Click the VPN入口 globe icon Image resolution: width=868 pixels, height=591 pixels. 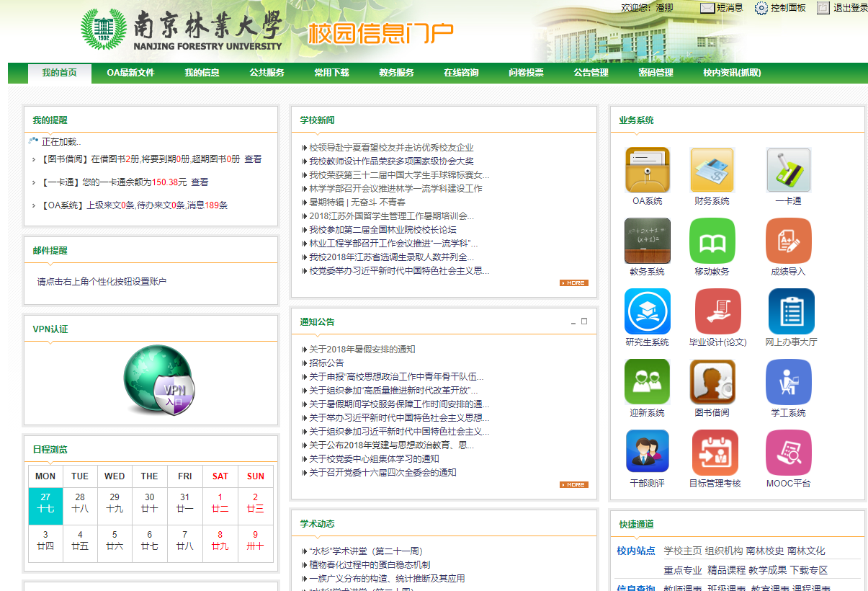[x=158, y=381]
